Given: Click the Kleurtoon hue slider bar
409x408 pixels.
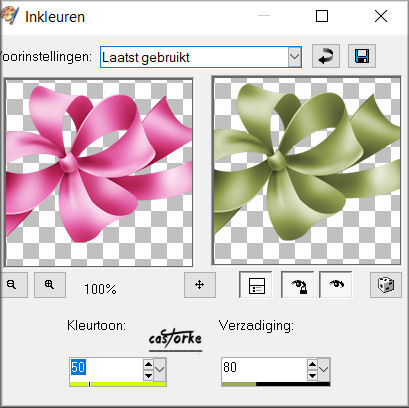Looking at the screenshot, I should click(x=118, y=384).
